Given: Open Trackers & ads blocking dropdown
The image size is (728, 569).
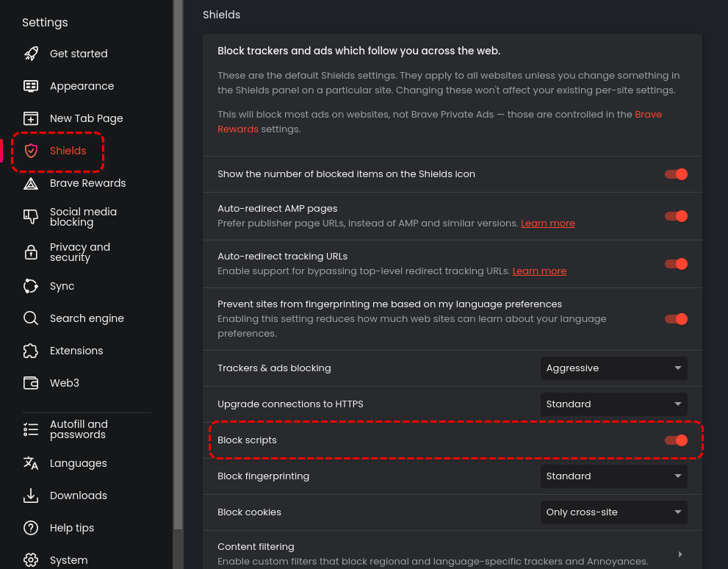Looking at the screenshot, I should [614, 368].
